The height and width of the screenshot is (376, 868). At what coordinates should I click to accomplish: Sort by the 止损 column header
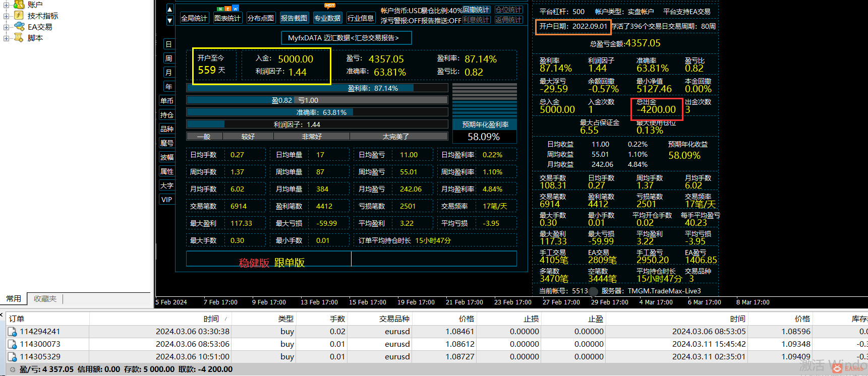509,319
